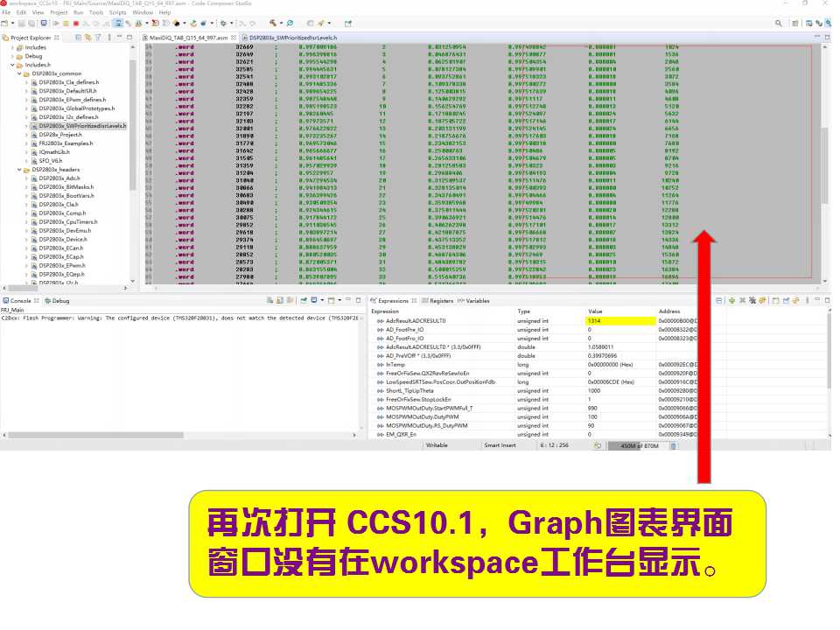The image size is (840, 630).
Task: Expand the Includes tree node
Action: point(12,47)
